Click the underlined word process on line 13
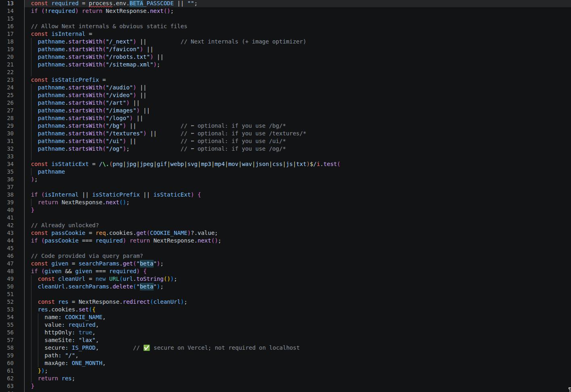This screenshot has width=571, height=392. click(x=100, y=3)
